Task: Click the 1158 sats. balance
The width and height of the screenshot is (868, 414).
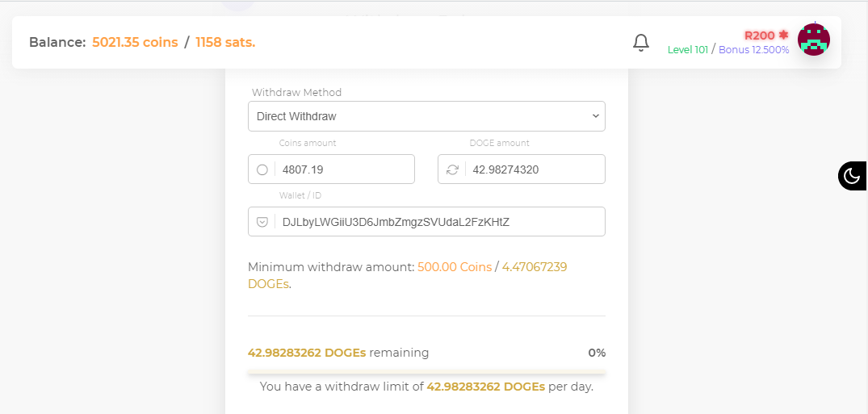Action: (x=225, y=43)
